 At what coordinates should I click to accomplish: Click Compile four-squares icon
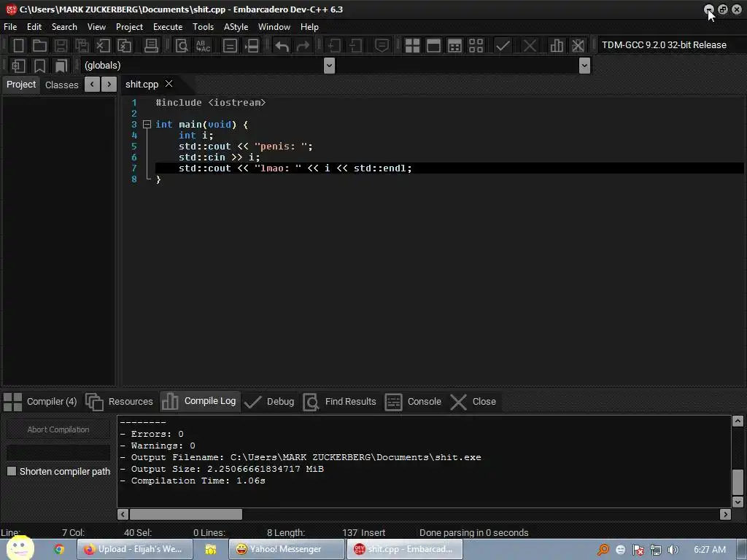point(412,46)
